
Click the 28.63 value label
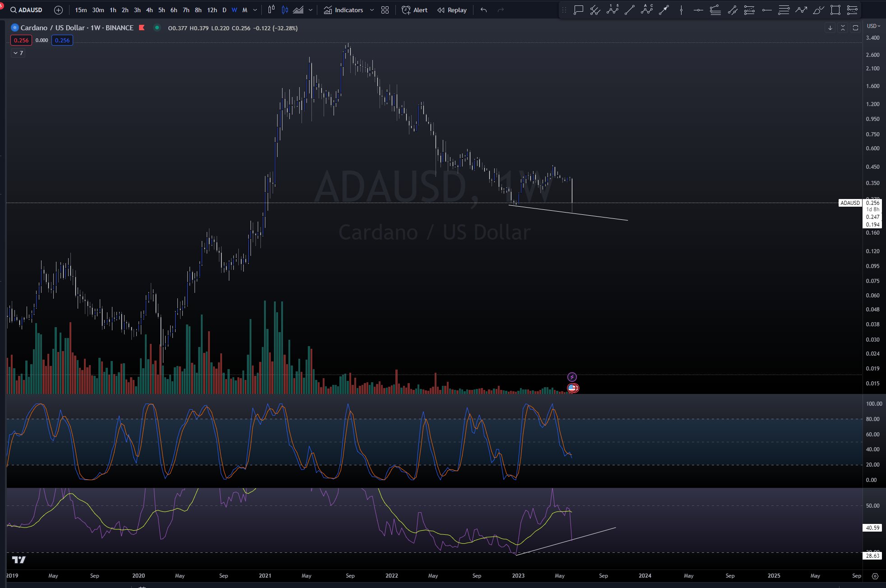pos(872,556)
